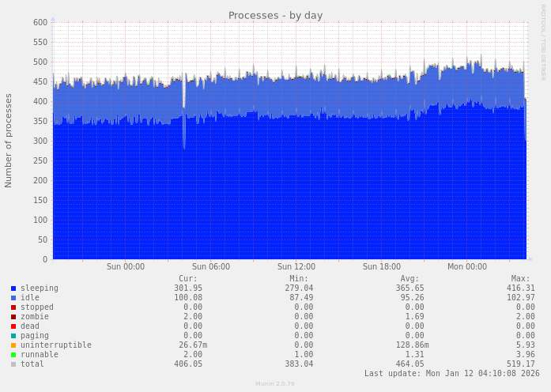Click the 'Mon 00:00' x-axis time label
551x392 pixels.
[x=466, y=267]
